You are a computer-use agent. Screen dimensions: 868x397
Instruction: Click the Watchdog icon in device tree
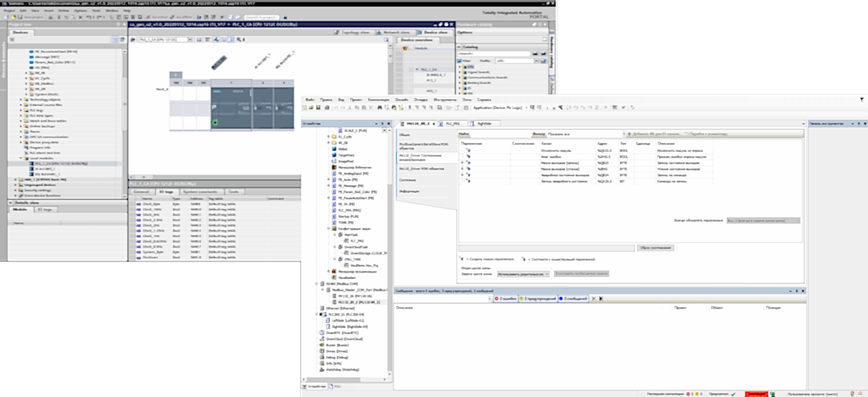tap(322, 370)
